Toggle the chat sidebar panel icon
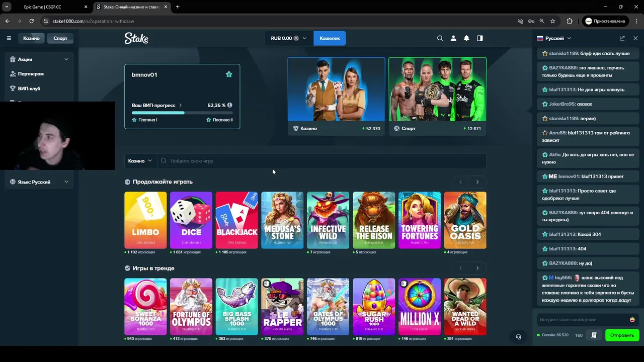The width and height of the screenshot is (644, 362). [480, 38]
